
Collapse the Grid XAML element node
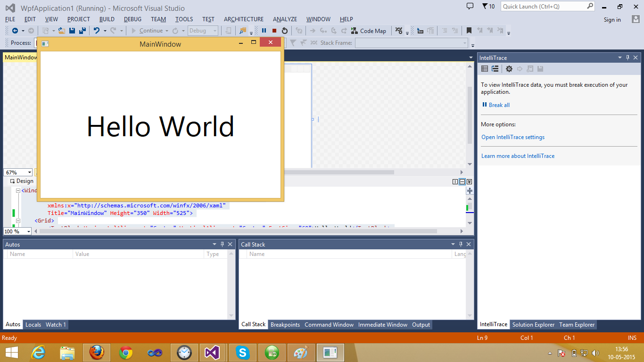(18, 221)
